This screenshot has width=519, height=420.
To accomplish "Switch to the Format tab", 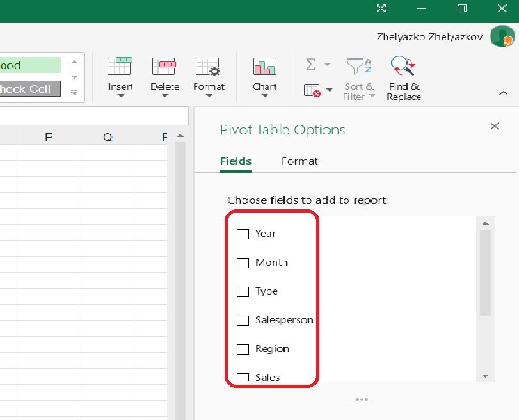I will click(299, 161).
